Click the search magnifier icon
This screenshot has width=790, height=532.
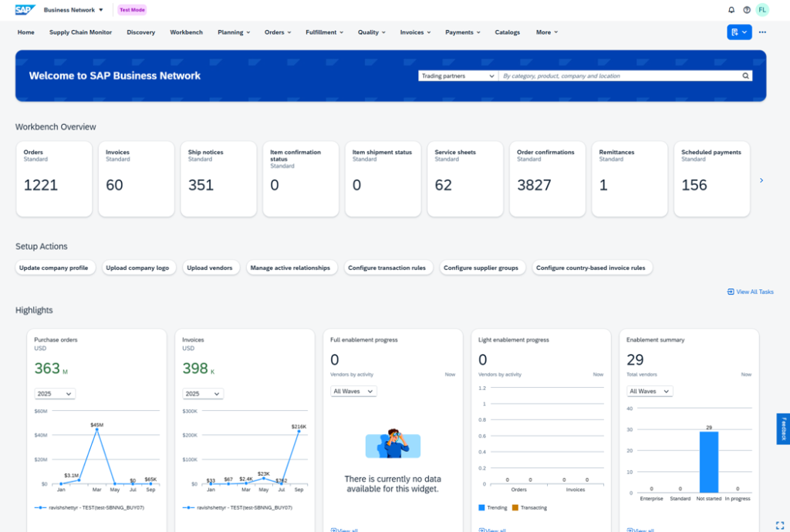(745, 76)
